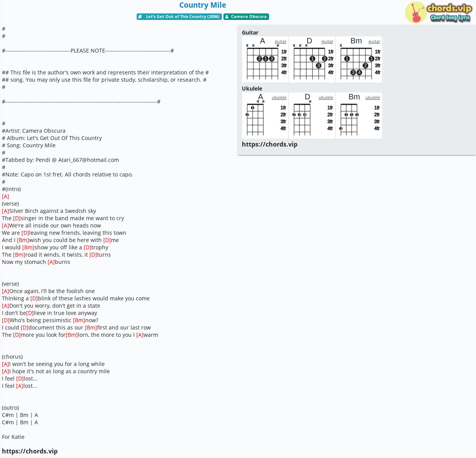This screenshot has height=458, width=476.
Task: Select the guitar Bm chord diagram
Action: pos(359,59)
